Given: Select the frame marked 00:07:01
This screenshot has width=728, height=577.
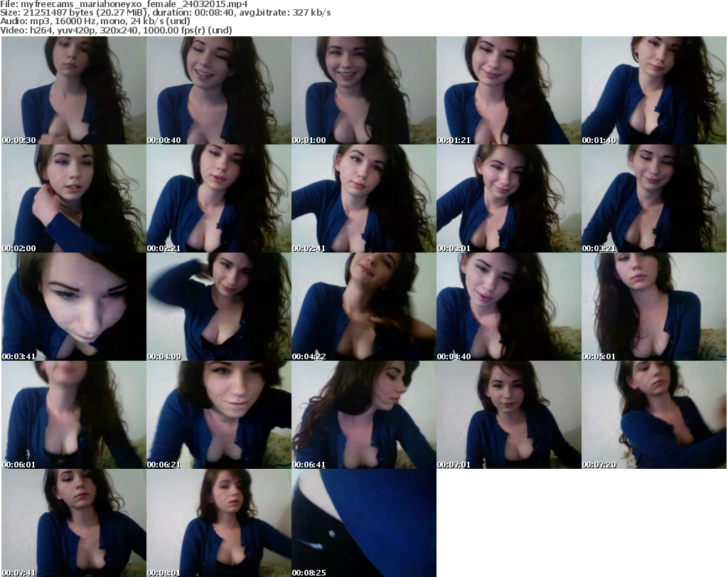Looking at the screenshot, I should 508,415.
